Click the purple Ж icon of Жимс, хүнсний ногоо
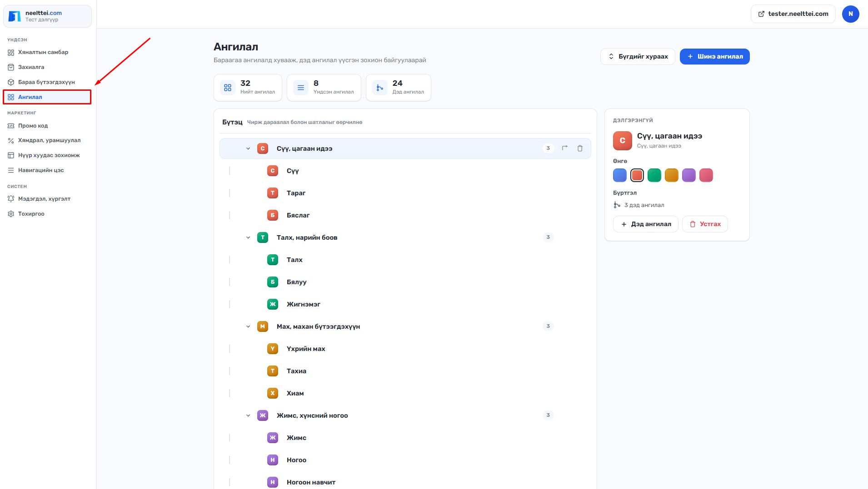This screenshot has width=868, height=489. tap(263, 415)
